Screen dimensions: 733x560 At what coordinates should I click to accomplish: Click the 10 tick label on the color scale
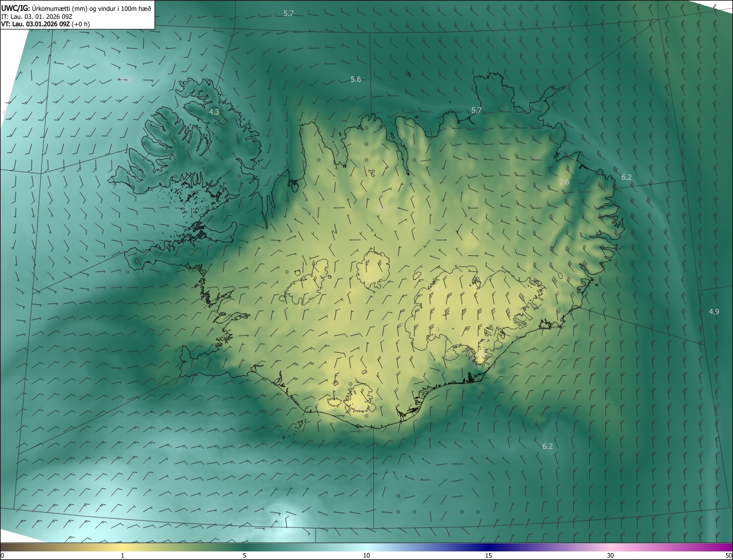point(366,555)
